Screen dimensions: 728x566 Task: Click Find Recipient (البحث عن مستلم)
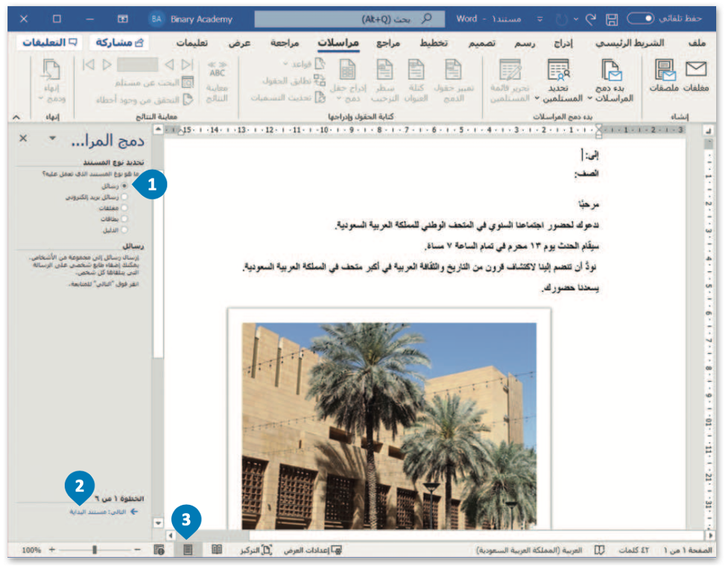tap(154, 83)
